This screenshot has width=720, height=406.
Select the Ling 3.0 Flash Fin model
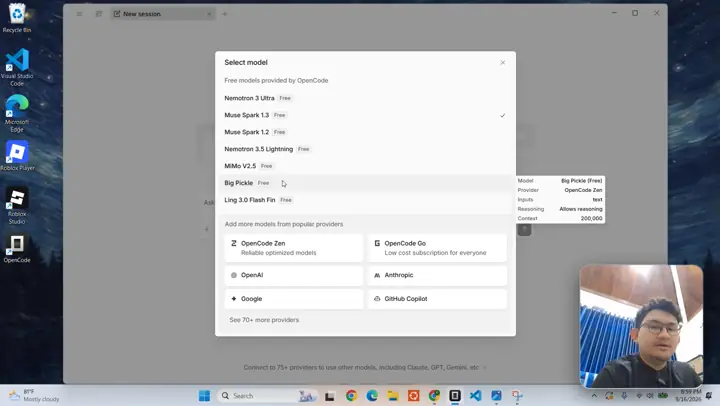[365, 200]
